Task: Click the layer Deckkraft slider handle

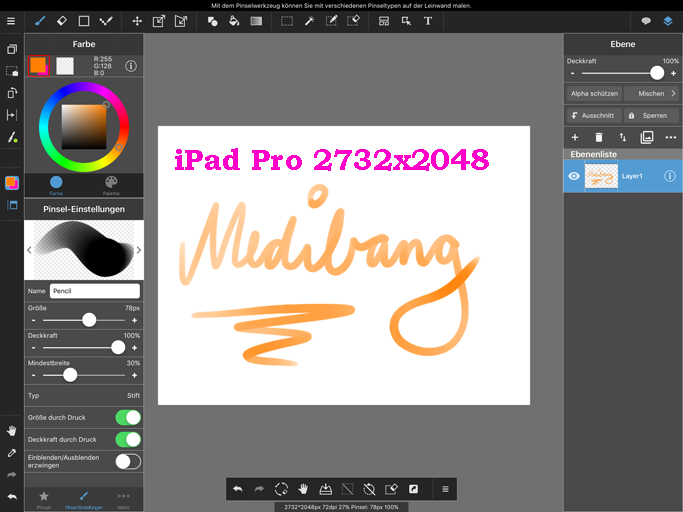Action: (657, 73)
